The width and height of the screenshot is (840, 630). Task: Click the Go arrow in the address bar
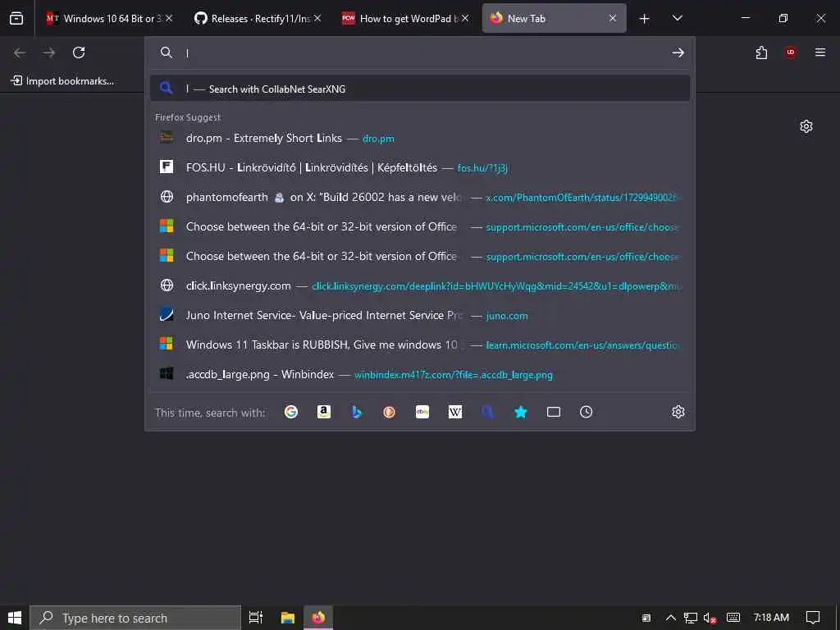pyautogui.click(x=678, y=52)
